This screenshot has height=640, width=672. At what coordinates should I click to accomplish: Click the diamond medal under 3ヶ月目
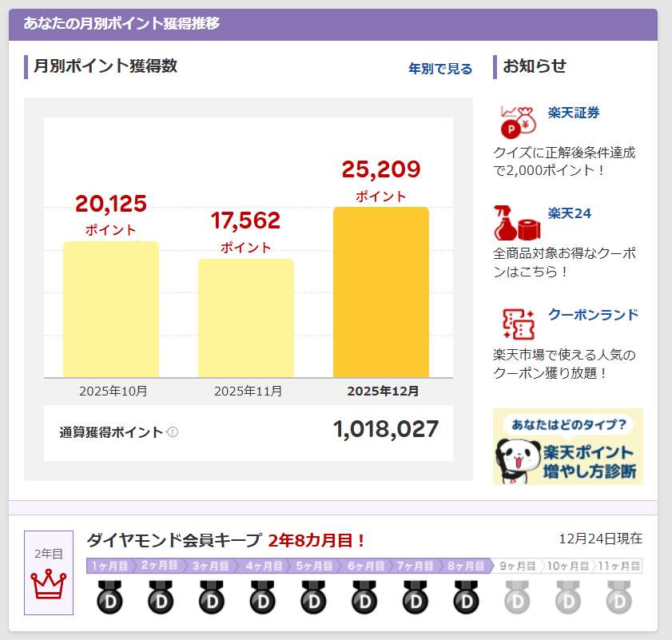[x=212, y=597]
